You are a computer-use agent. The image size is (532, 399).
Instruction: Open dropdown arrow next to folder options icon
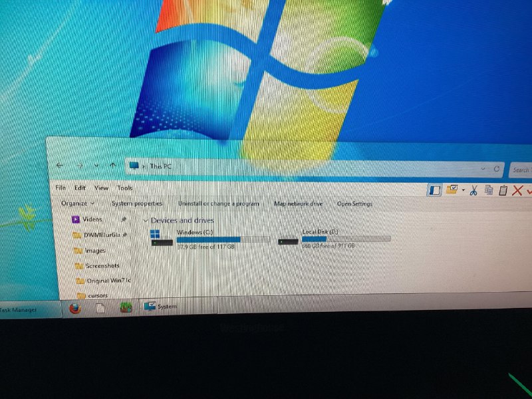point(463,190)
